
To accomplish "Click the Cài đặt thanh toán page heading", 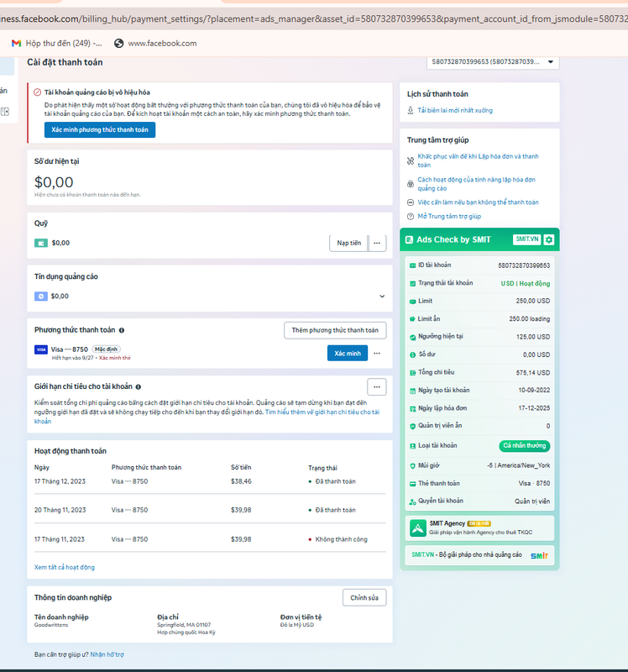I will tap(65, 62).
